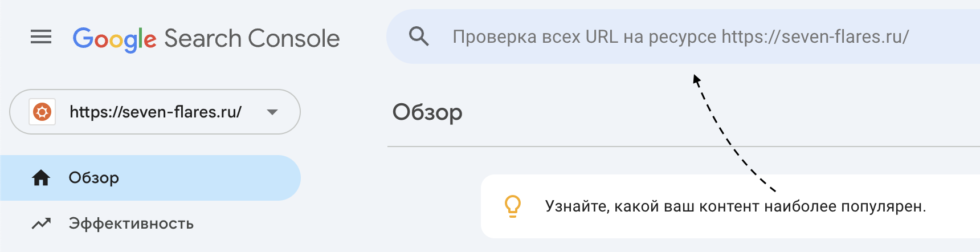This screenshot has height=252, width=980.
Task: Click the colorful Google logo
Action: point(114,39)
